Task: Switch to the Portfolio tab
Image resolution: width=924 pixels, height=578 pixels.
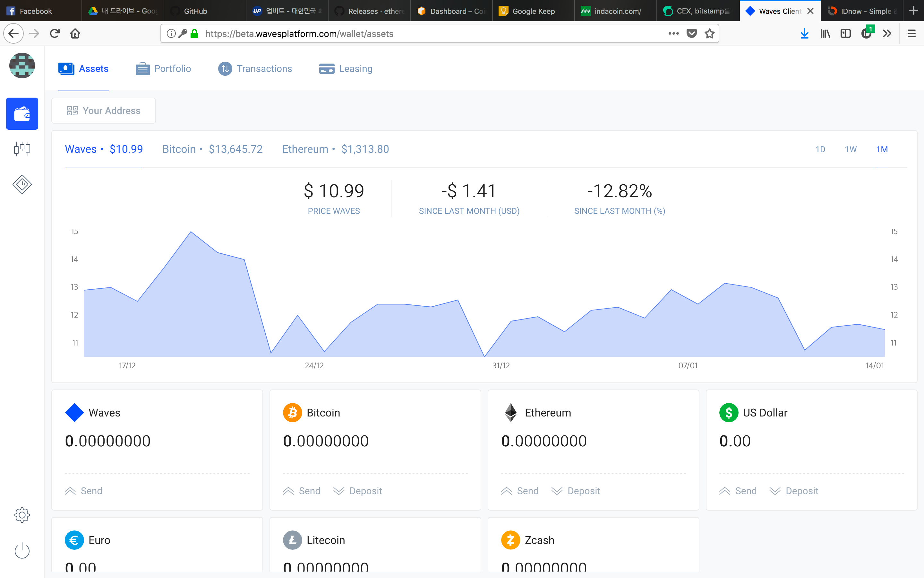Action: point(163,69)
